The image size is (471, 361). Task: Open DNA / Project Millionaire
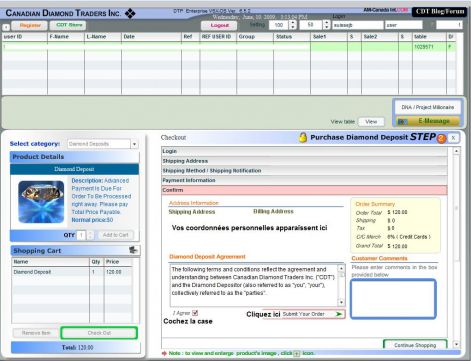point(428,107)
